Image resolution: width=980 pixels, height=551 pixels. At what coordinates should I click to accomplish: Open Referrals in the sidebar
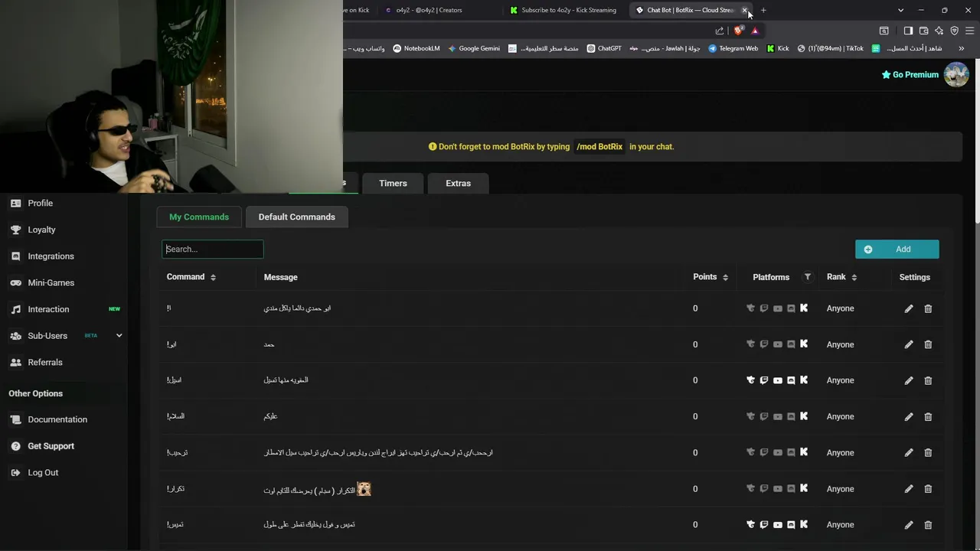45,362
